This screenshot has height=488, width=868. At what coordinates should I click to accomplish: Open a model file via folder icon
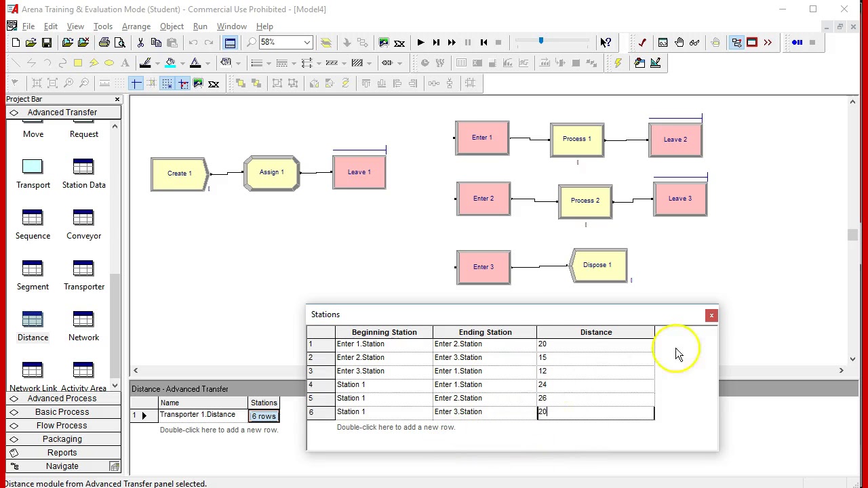click(31, 43)
